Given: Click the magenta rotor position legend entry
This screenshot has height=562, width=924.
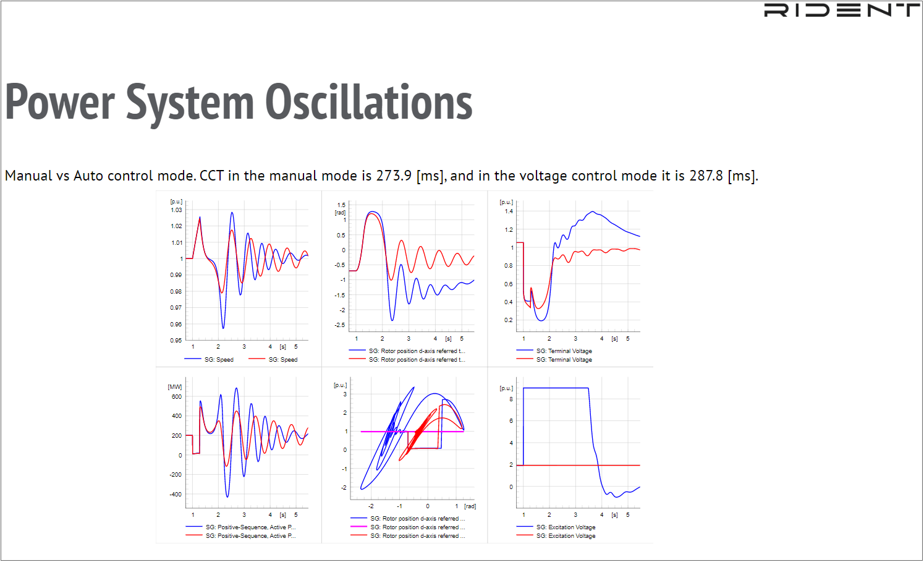Looking at the screenshot, I should [407, 527].
